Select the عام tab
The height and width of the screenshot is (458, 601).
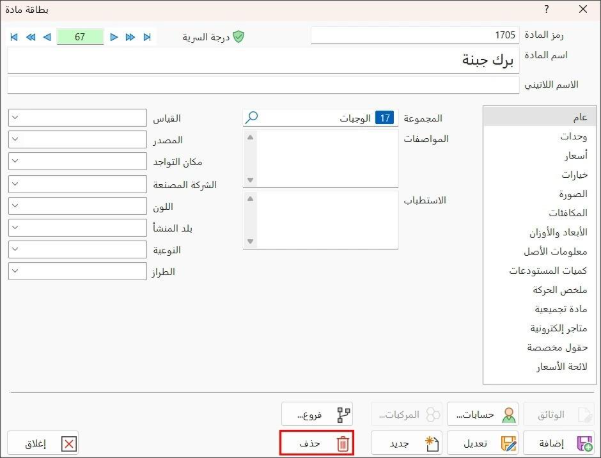pos(539,117)
